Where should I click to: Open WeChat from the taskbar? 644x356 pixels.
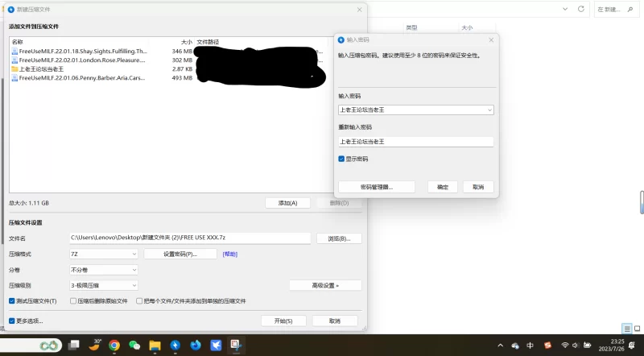(134, 346)
